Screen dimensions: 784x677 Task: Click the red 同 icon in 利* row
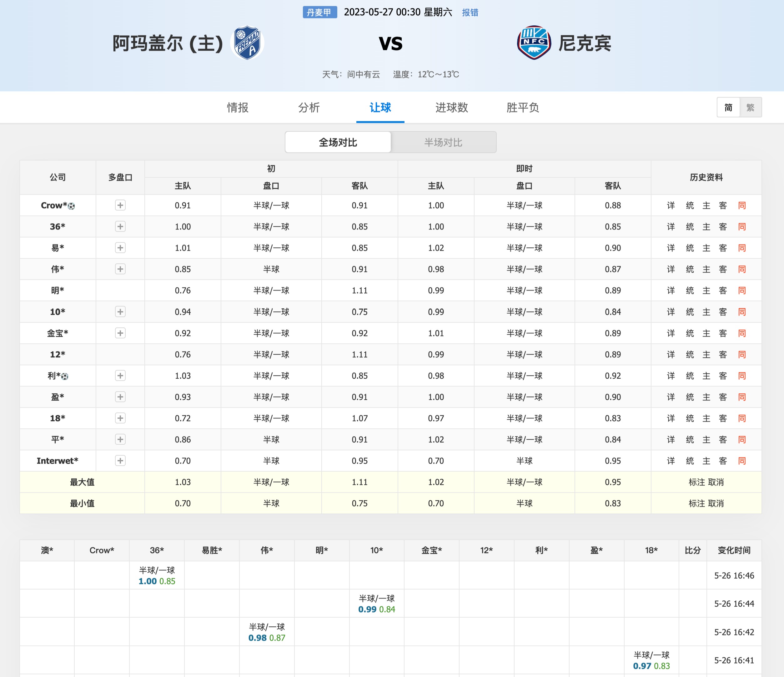(741, 376)
